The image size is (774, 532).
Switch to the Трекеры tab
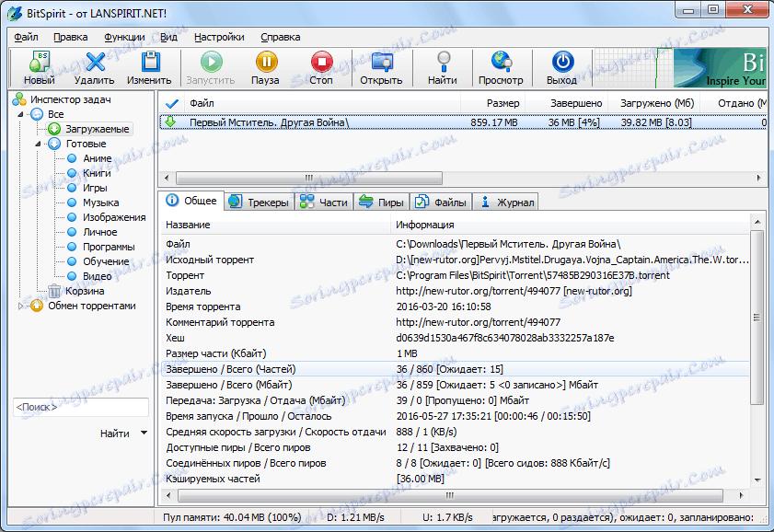point(260,202)
